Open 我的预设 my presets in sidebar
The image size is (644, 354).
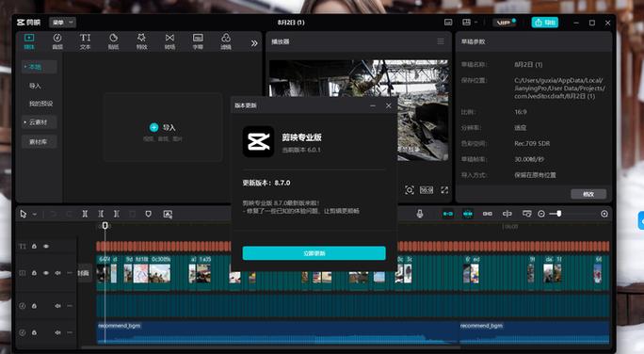tap(40, 104)
